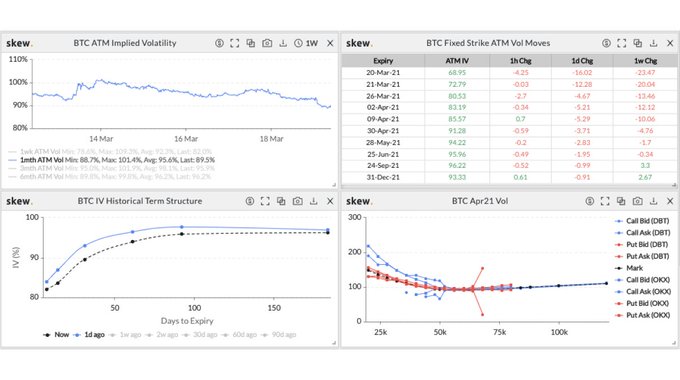The width and height of the screenshot is (680, 380).
Task: Click resize handle of BTC ATM Implied Volatility panel
Action: pyautogui.click(x=334, y=185)
